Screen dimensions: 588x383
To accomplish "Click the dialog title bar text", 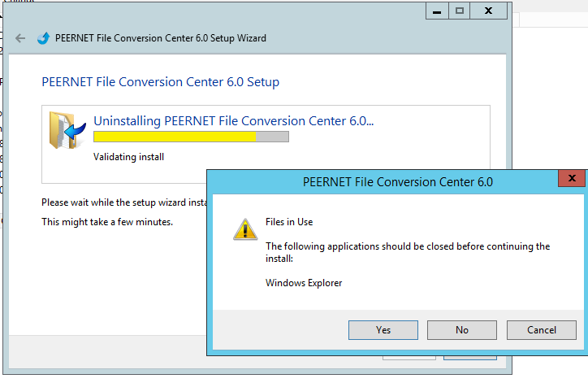I will [x=398, y=182].
